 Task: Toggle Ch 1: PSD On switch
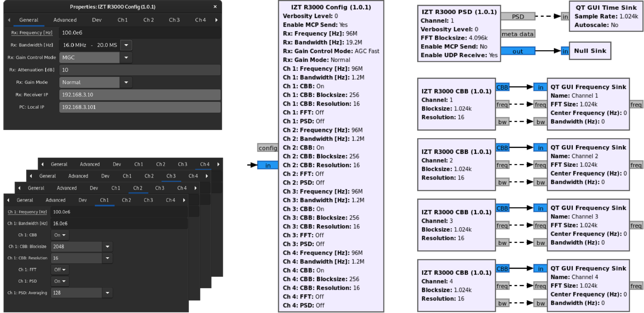point(60,281)
